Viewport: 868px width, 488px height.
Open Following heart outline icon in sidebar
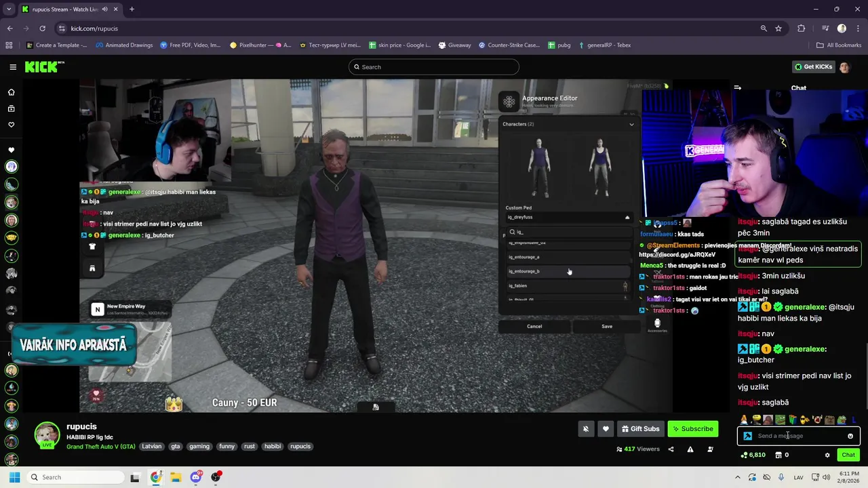[11, 125]
